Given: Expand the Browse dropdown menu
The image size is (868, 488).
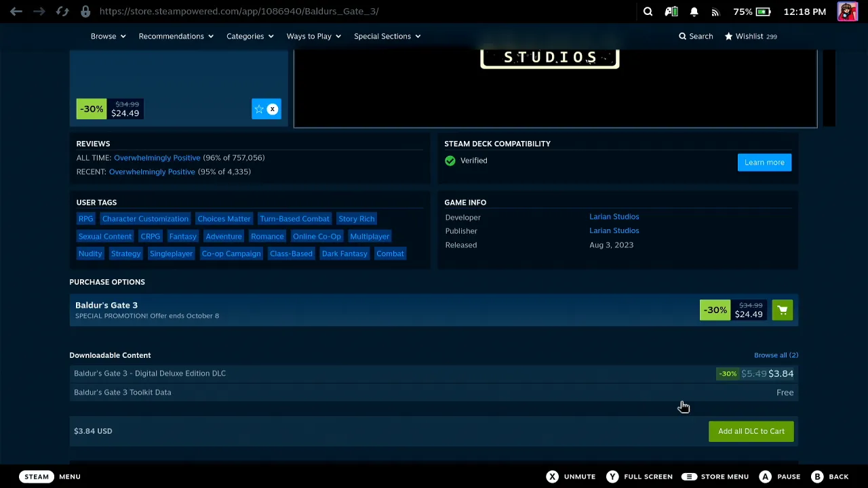Looking at the screenshot, I should 108,37.
